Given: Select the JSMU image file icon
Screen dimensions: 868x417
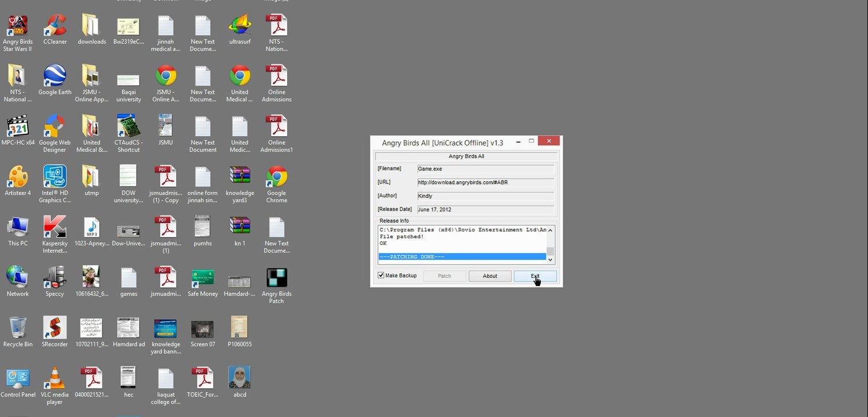Looking at the screenshot, I should pyautogui.click(x=166, y=126).
